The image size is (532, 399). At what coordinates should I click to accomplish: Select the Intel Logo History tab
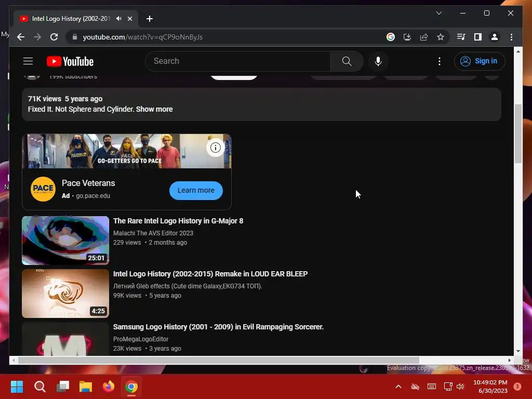coord(76,19)
